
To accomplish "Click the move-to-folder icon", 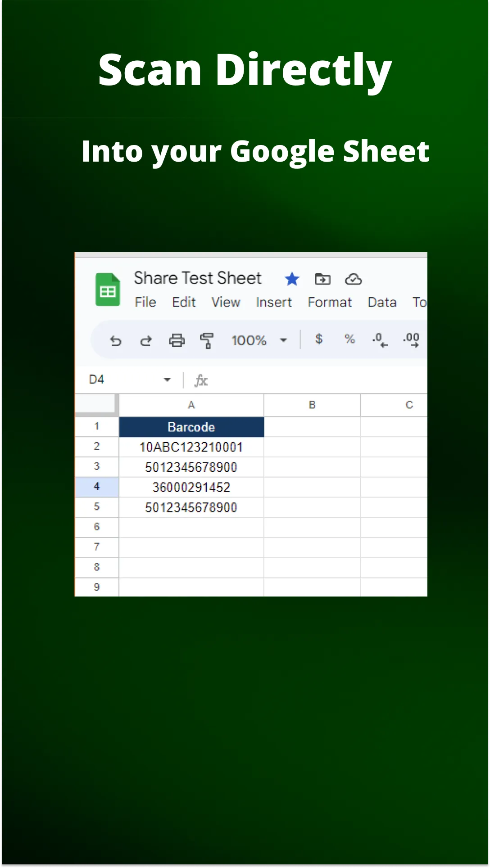I will pyautogui.click(x=322, y=279).
